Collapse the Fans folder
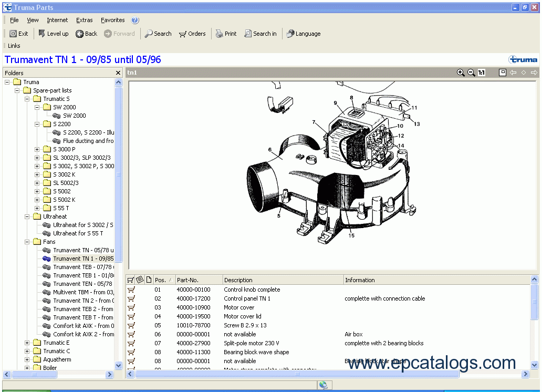 [x=27, y=242]
